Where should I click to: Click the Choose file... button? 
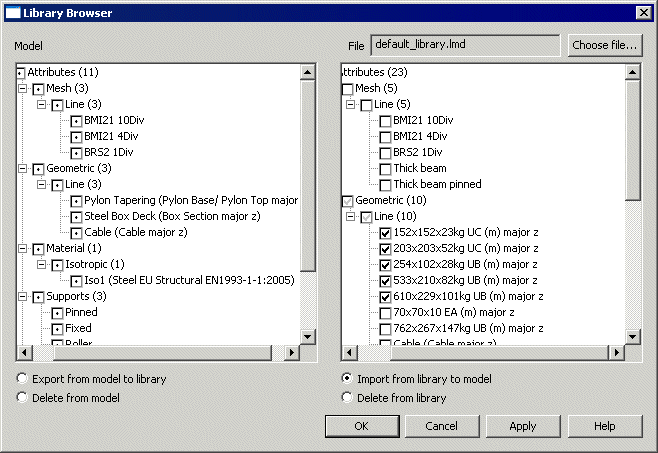click(x=605, y=45)
